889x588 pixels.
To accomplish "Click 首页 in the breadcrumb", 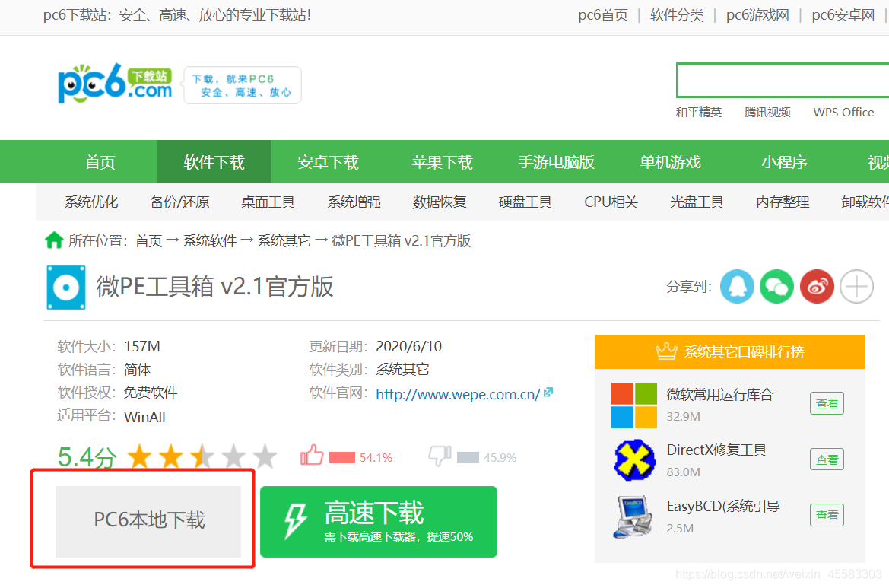I will (149, 241).
